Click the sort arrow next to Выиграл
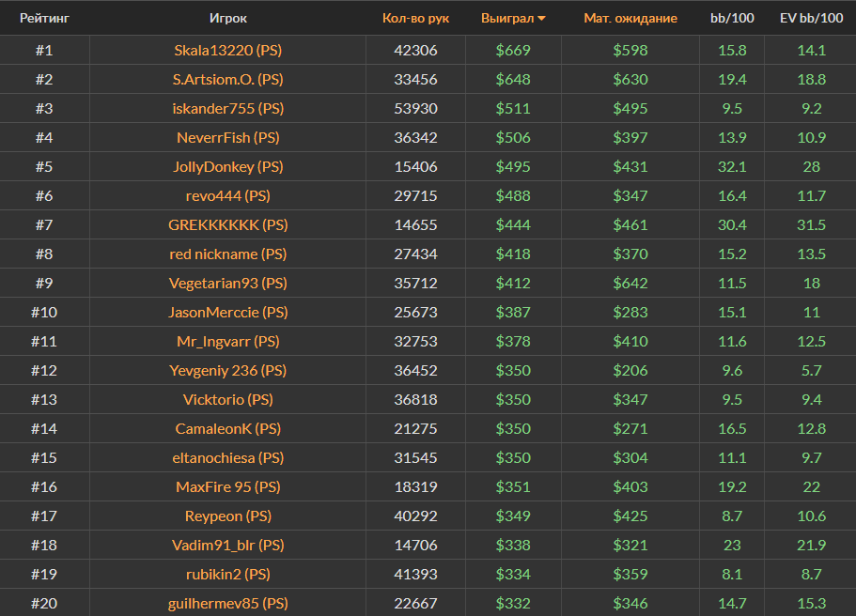856x616 pixels. (x=541, y=19)
